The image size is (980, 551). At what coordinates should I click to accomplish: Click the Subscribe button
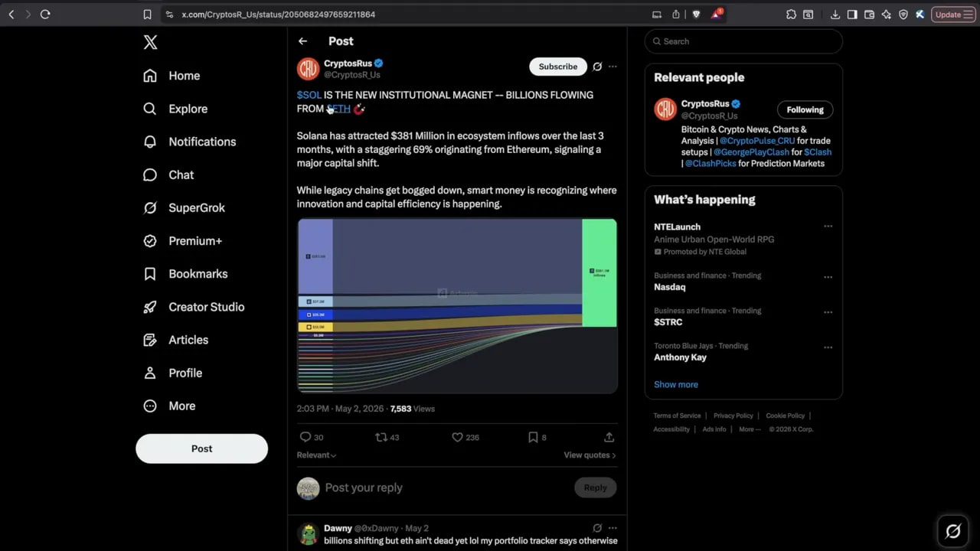point(558,67)
